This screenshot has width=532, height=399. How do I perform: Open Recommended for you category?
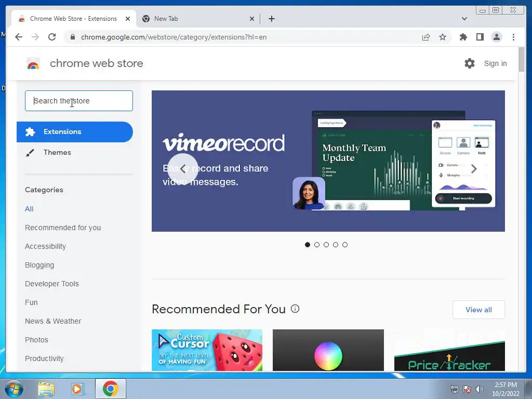click(x=63, y=228)
